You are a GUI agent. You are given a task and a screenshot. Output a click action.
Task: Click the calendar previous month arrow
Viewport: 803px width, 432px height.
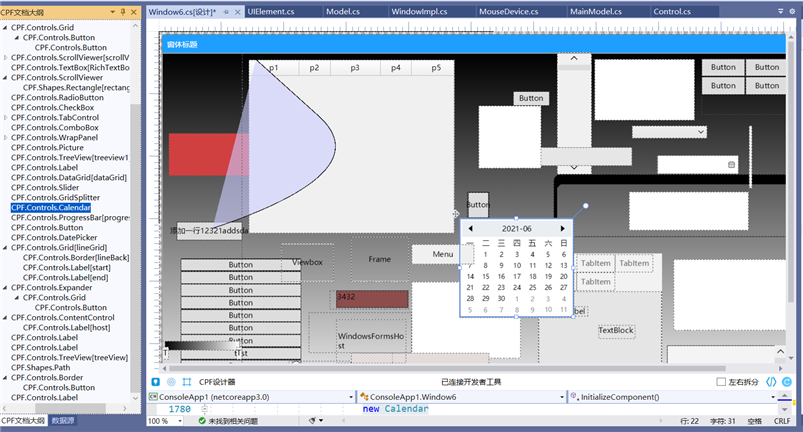(470, 228)
